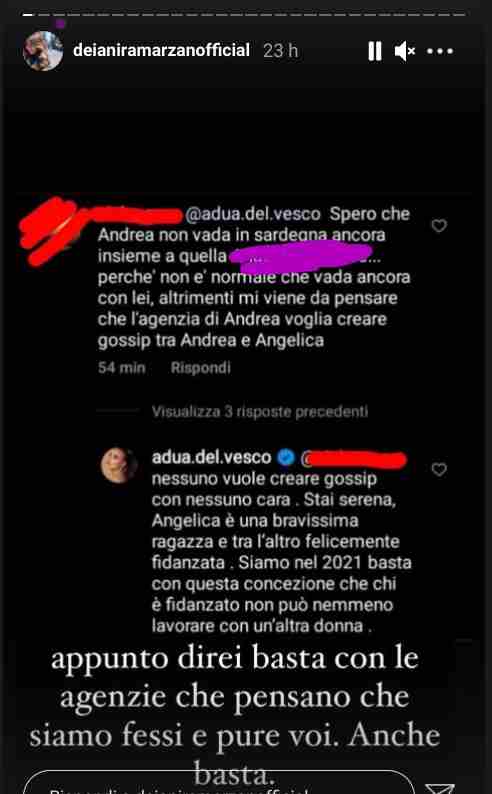Click Rispondi under the first comment
This screenshot has height=794, width=492.
pos(200,368)
